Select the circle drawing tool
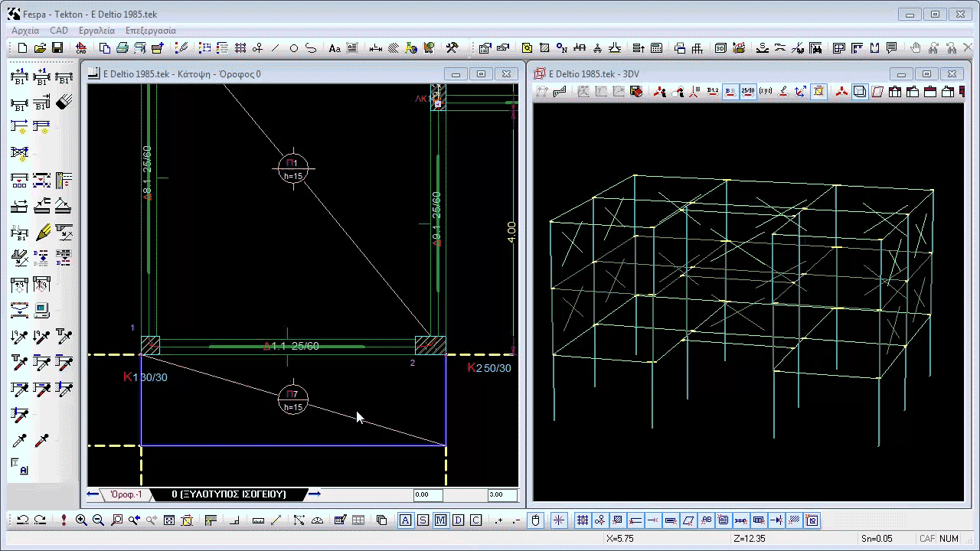Image resolution: width=980 pixels, height=551 pixels. [x=294, y=48]
